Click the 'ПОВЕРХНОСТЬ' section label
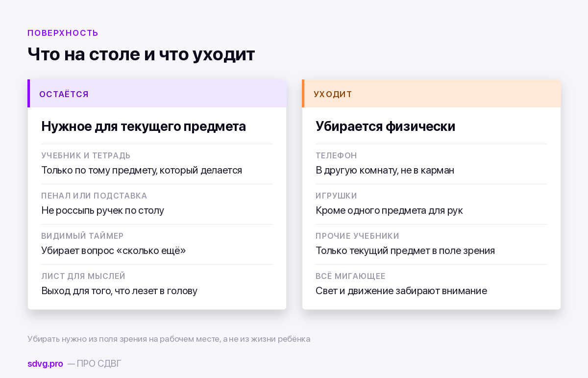 (63, 33)
